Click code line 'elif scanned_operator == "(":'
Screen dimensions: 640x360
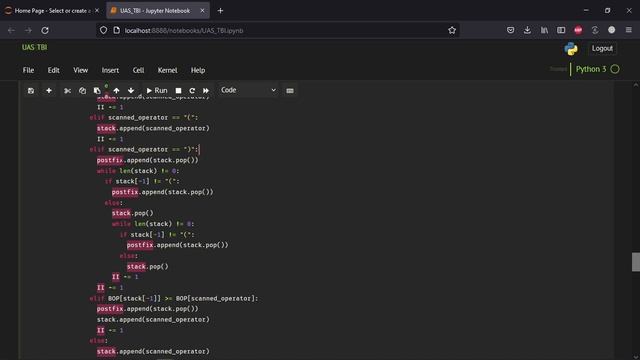click(144, 118)
